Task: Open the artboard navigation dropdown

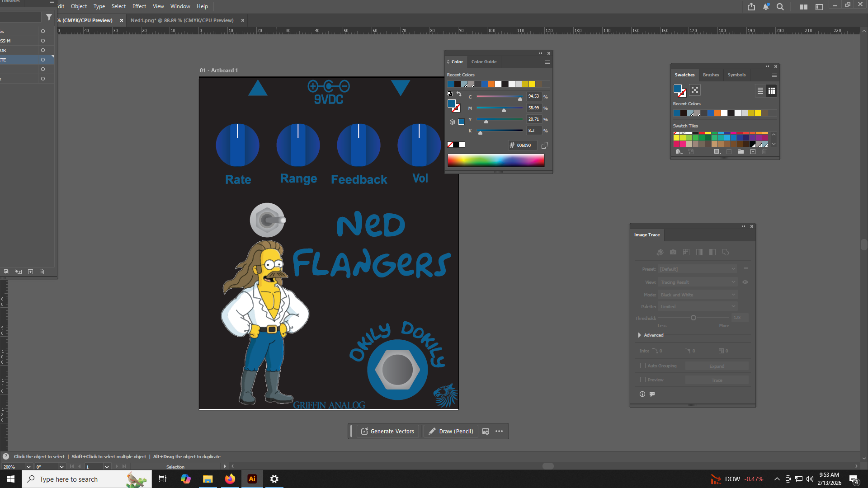Action: 107,467
